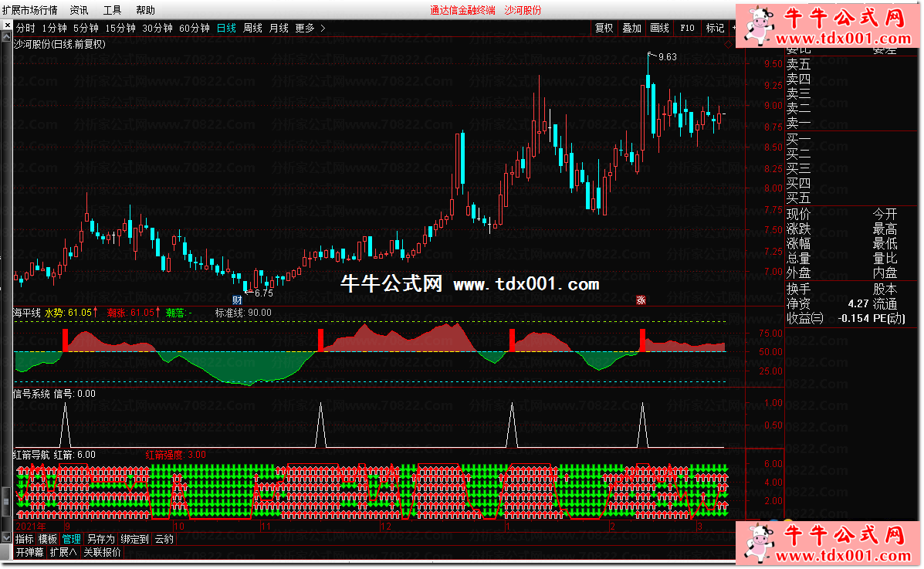
Task: Expand the 更多 period options
Action: point(310,28)
